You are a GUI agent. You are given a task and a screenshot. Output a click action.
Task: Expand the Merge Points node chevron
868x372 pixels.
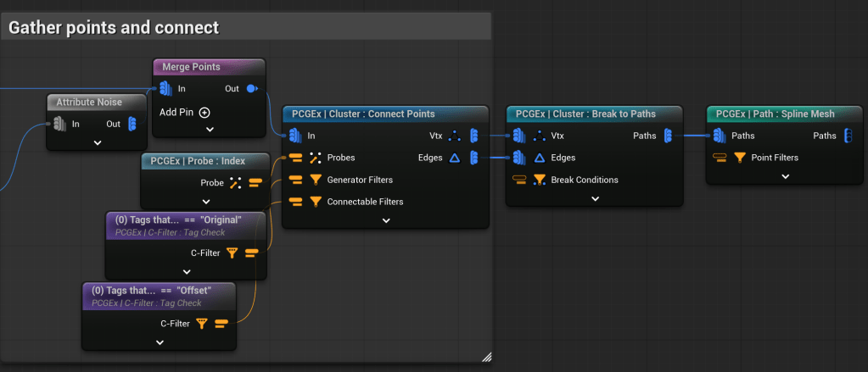[x=210, y=130]
